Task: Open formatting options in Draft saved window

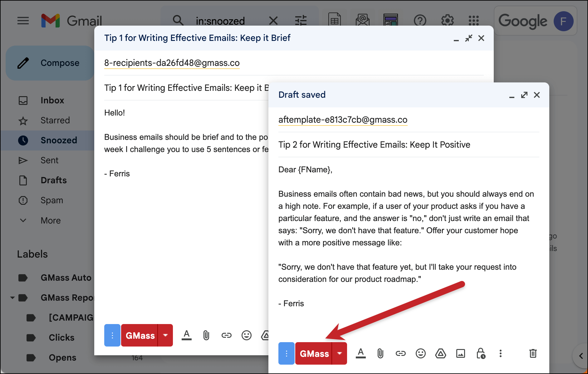Action: [361, 353]
